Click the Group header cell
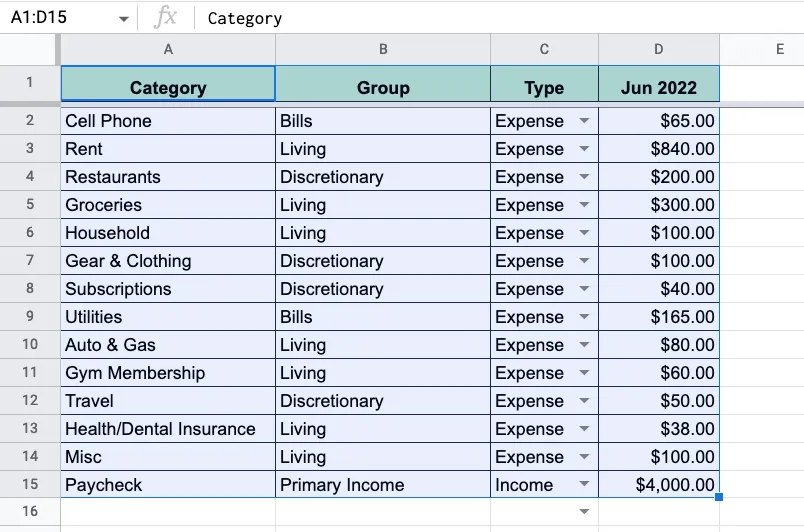 coord(383,84)
